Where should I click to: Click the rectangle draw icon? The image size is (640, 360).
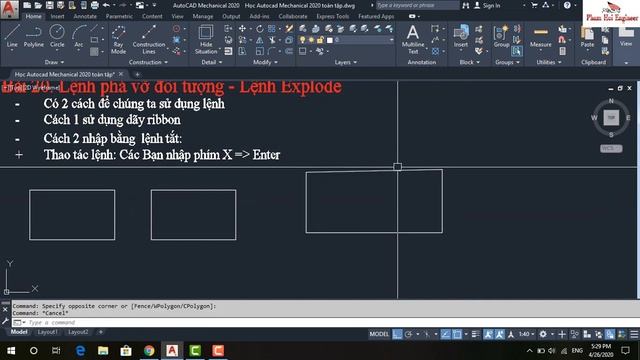click(94, 40)
